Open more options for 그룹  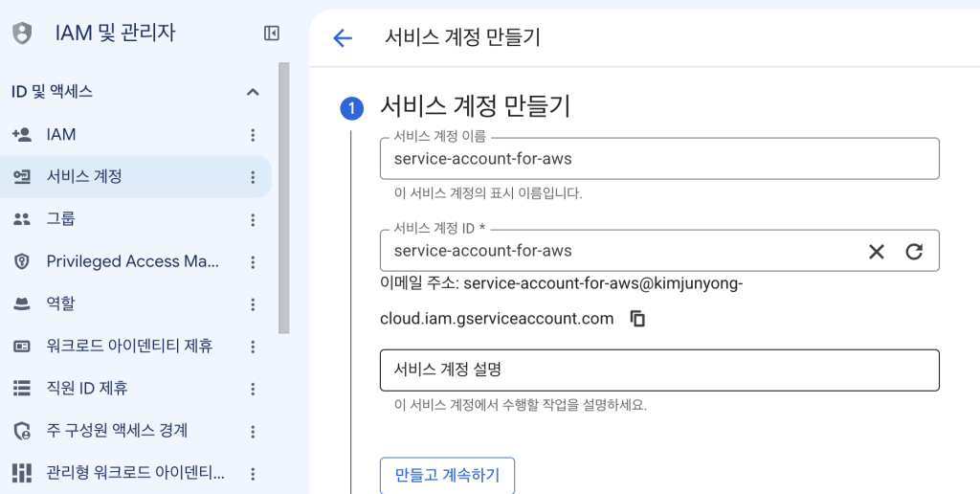pos(253,220)
